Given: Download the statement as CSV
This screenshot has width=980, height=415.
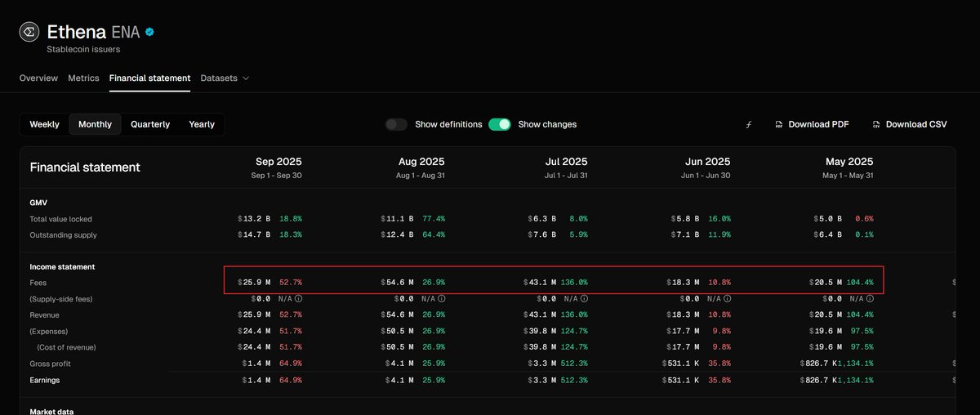Looking at the screenshot, I should point(909,124).
